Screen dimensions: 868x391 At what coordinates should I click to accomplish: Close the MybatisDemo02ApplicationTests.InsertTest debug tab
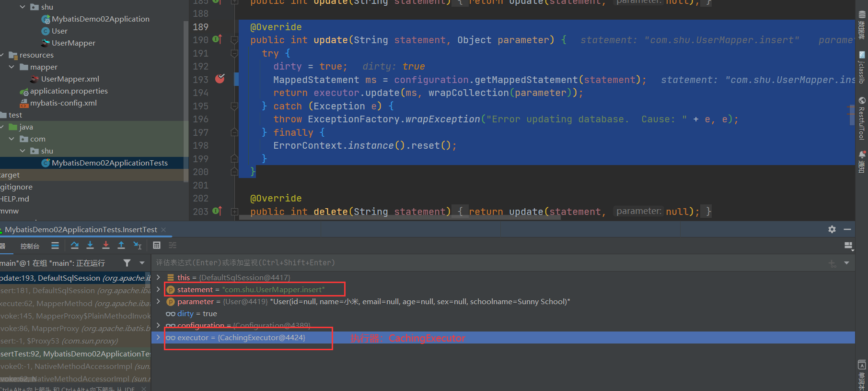click(x=163, y=230)
